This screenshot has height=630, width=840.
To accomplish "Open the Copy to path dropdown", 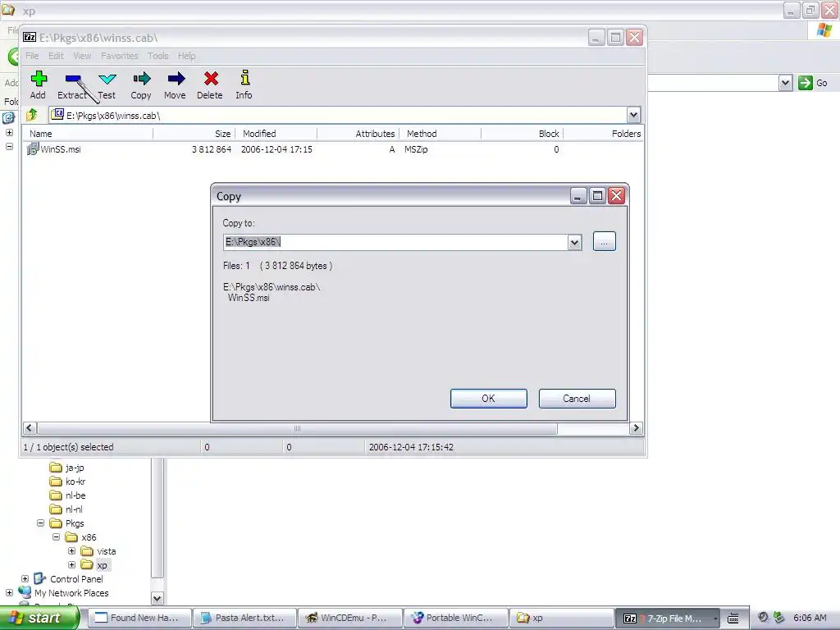I will coord(574,242).
